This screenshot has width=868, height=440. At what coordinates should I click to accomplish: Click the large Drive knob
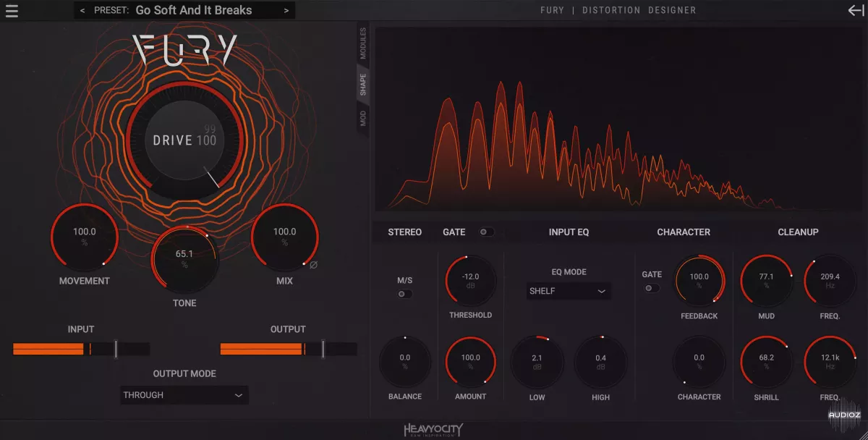pyautogui.click(x=184, y=140)
